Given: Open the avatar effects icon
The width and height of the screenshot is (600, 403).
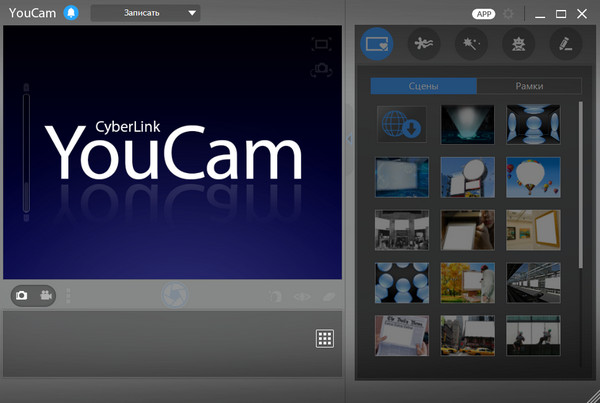Looking at the screenshot, I should coord(518,44).
